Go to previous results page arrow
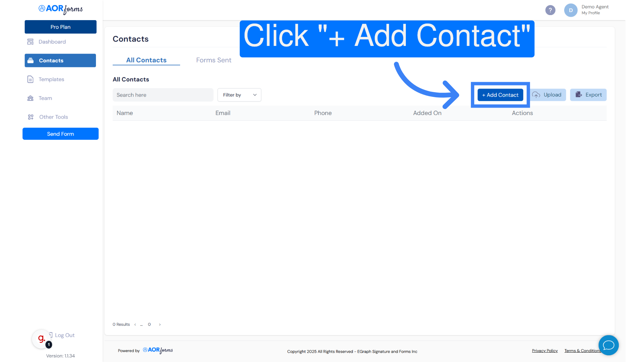Viewport: 644px width, 362px height. pos(135,324)
